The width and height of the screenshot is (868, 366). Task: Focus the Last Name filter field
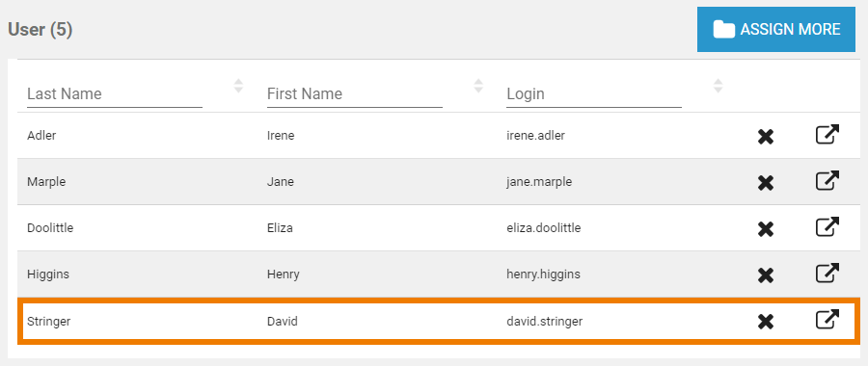coord(115,94)
